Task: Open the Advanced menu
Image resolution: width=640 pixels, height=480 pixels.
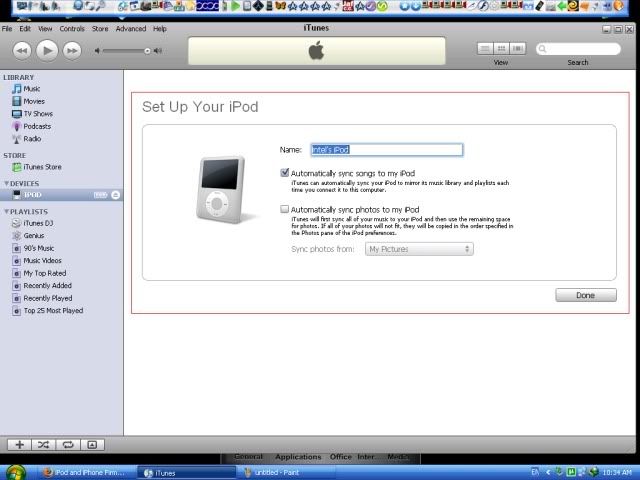Action: click(x=130, y=29)
